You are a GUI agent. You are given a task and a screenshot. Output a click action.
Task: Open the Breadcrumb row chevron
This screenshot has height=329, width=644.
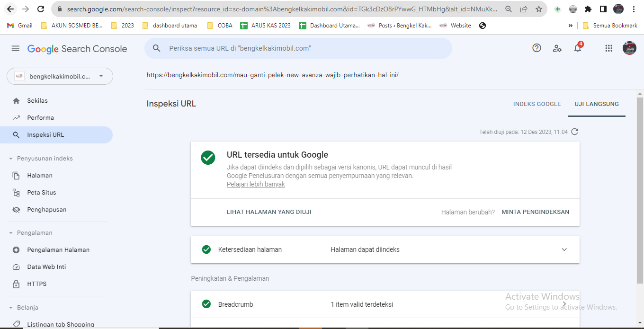(564, 304)
